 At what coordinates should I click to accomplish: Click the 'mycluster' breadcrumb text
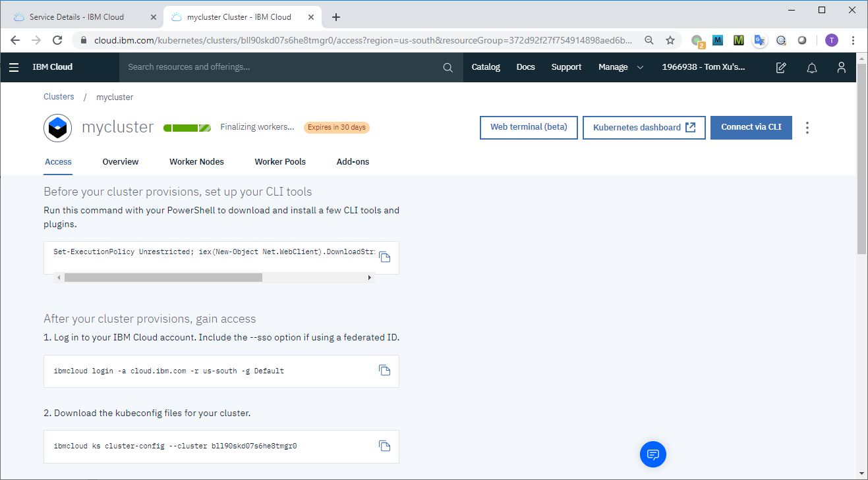pos(115,97)
